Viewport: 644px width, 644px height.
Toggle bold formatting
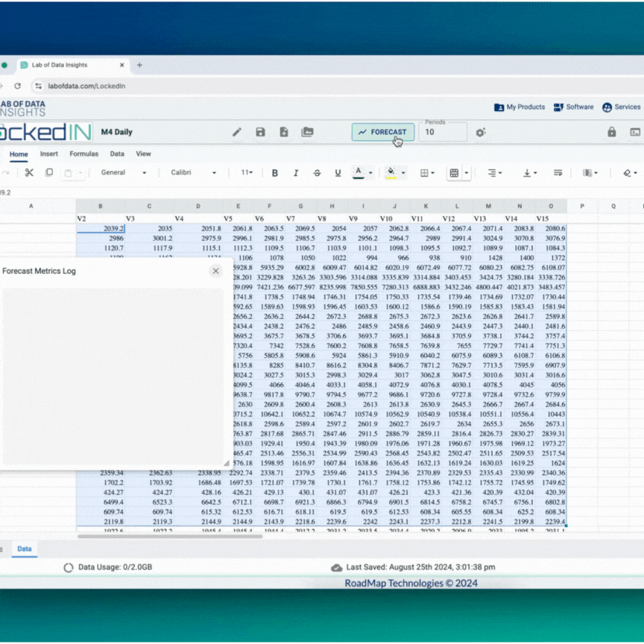[275, 173]
